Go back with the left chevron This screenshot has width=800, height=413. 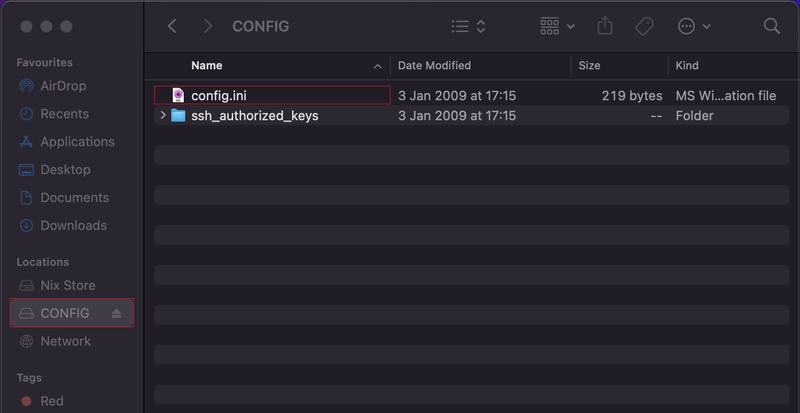tap(172, 26)
